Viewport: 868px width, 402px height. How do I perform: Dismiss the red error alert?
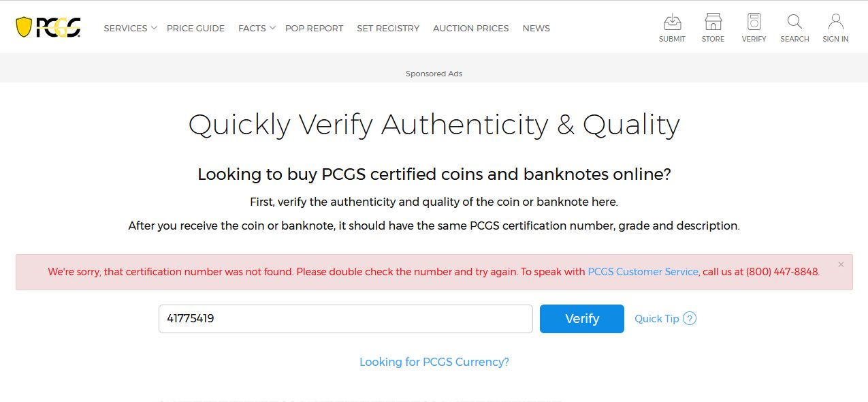coord(841,264)
